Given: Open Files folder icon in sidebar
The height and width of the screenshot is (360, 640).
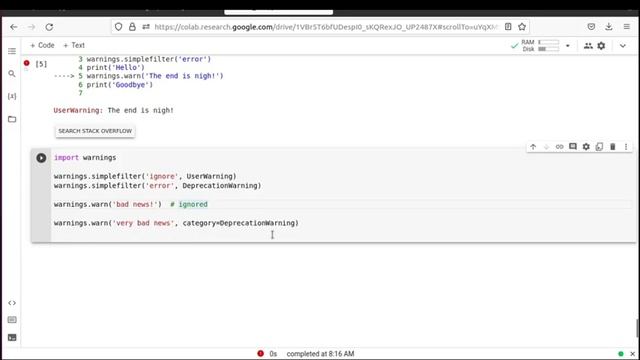Looking at the screenshot, I should 12,119.
